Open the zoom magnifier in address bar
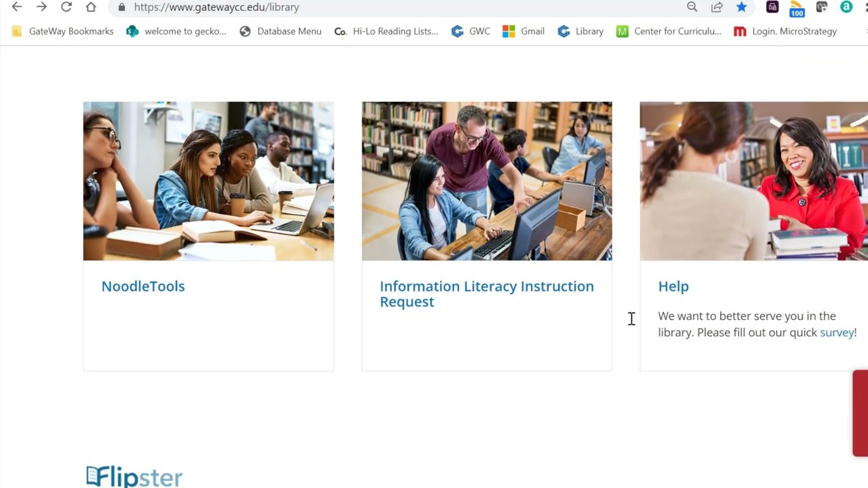Screen dimensions: 868x488 692,7
